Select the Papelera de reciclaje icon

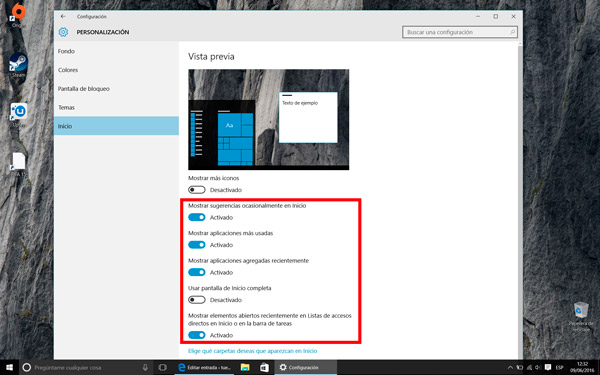pos(581,317)
